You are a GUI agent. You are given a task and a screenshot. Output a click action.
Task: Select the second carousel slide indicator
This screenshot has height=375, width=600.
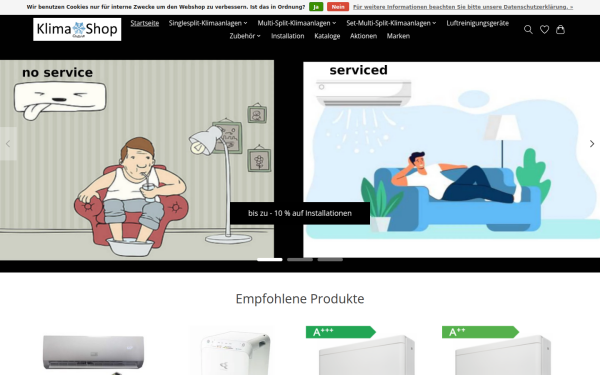click(x=300, y=259)
